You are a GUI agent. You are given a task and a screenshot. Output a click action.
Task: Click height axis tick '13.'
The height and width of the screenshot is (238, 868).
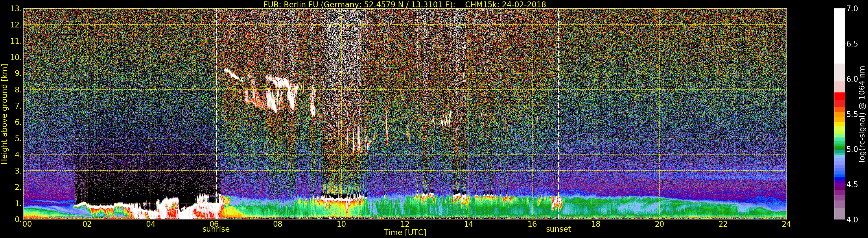(x=16, y=9)
